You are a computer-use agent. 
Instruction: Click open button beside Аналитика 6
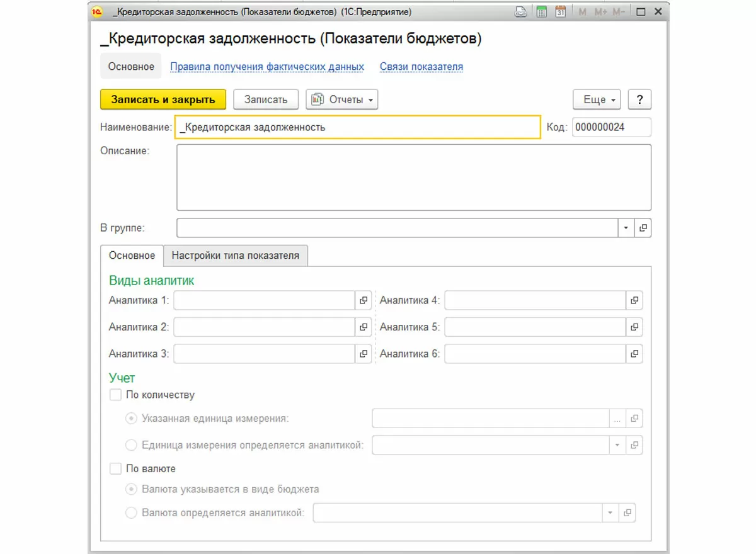pos(634,354)
